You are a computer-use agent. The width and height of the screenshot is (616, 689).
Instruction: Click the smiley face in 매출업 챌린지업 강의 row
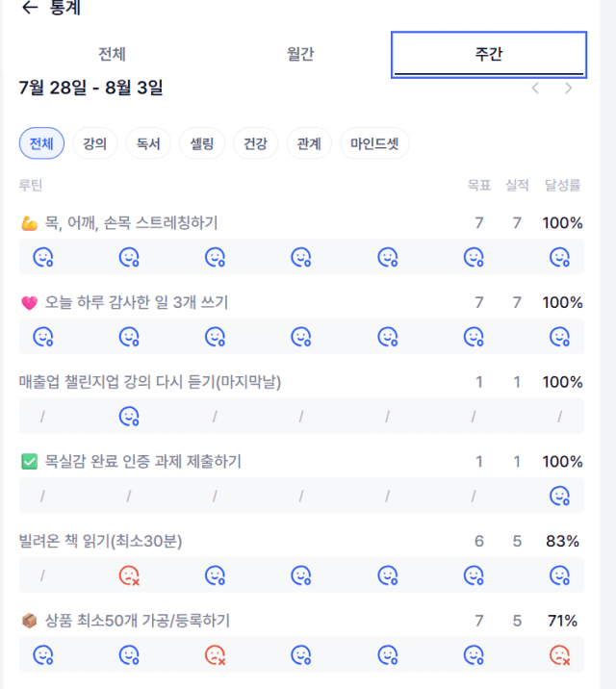(129, 416)
